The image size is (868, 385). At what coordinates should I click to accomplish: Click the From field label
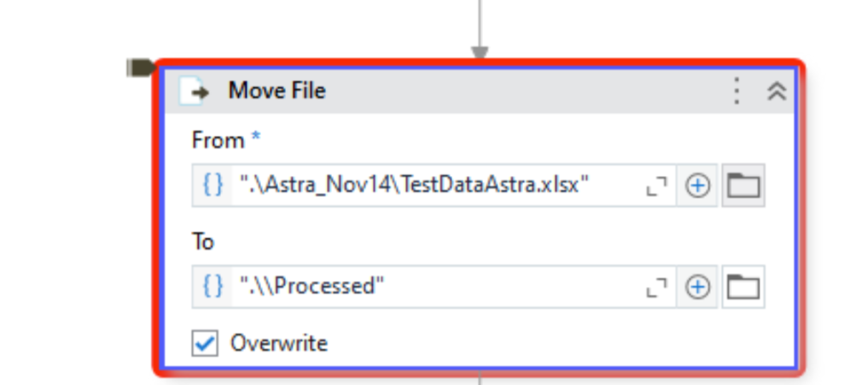pyautogui.click(x=218, y=140)
